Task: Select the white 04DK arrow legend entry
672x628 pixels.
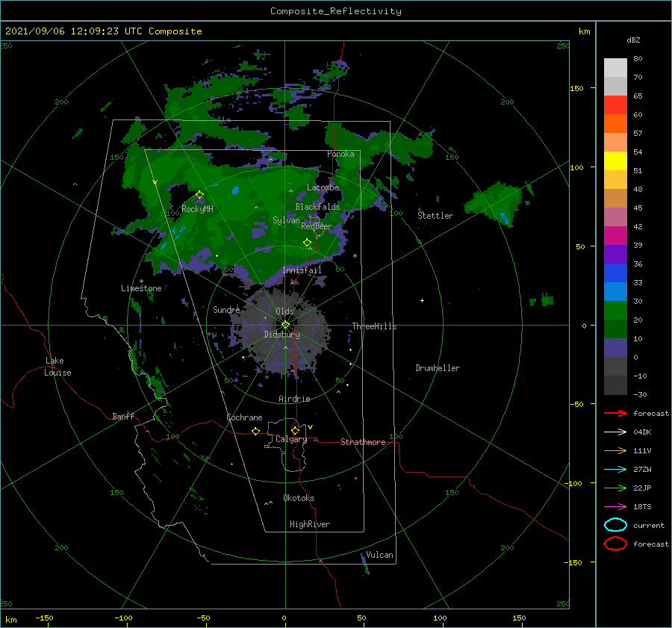Action: pos(615,432)
